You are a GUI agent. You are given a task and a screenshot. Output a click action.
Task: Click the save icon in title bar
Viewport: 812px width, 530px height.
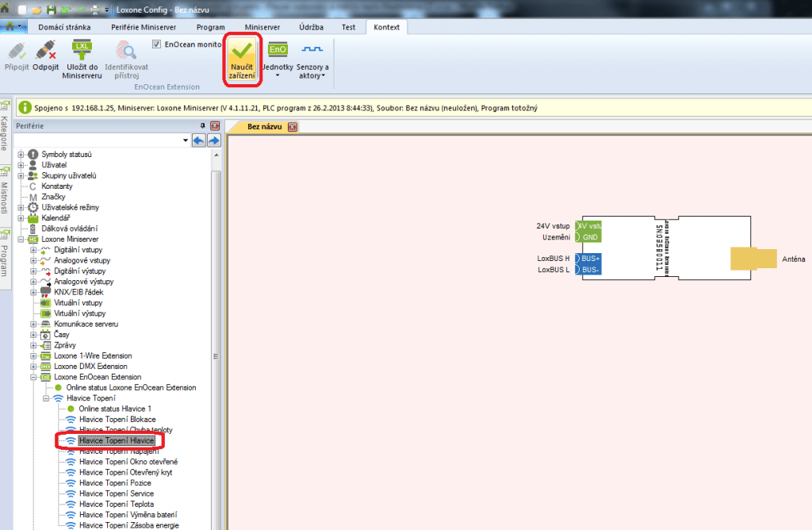[51, 10]
